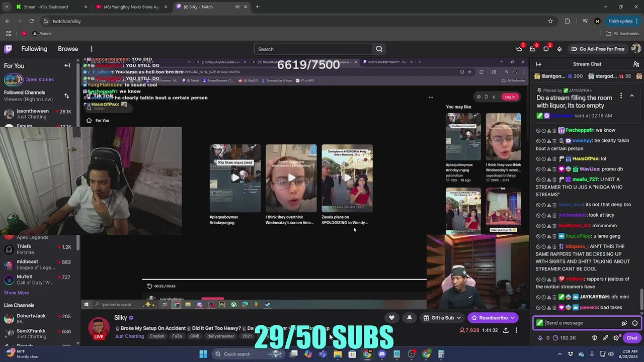
Task: Open the notifications inbox icon
Action: [532, 49]
